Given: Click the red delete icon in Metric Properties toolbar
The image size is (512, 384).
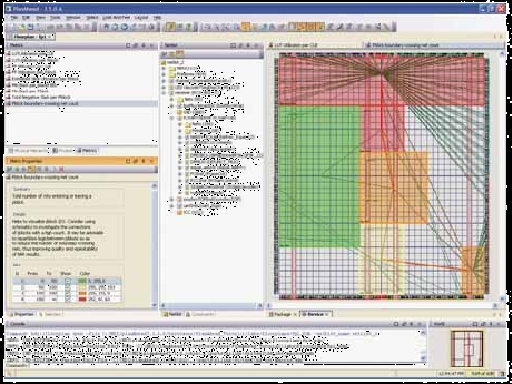Looking at the screenshot, I should [x=61, y=169].
